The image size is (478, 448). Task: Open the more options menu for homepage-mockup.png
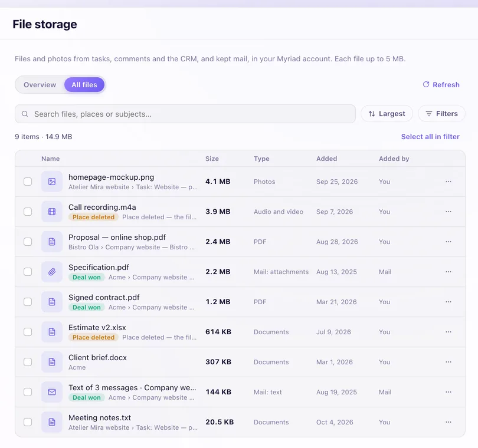[448, 182]
